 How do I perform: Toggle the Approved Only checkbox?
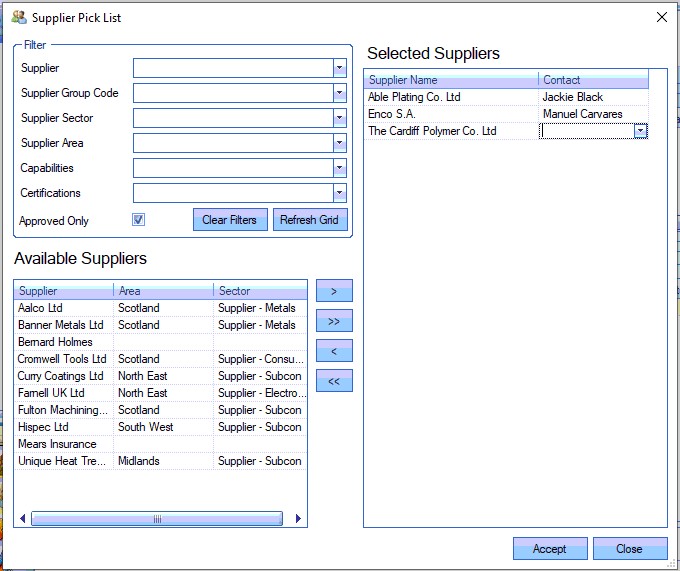(139, 220)
